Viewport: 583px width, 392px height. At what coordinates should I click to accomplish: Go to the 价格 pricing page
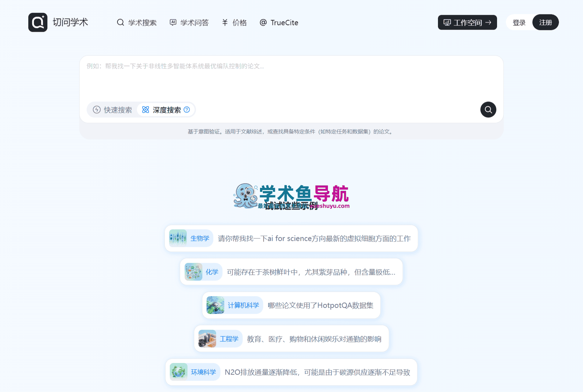click(x=234, y=23)
